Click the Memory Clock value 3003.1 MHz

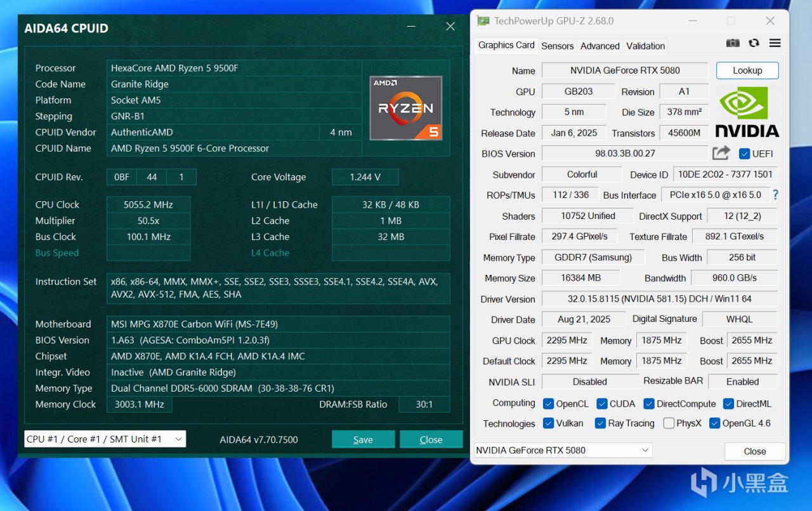140,404
